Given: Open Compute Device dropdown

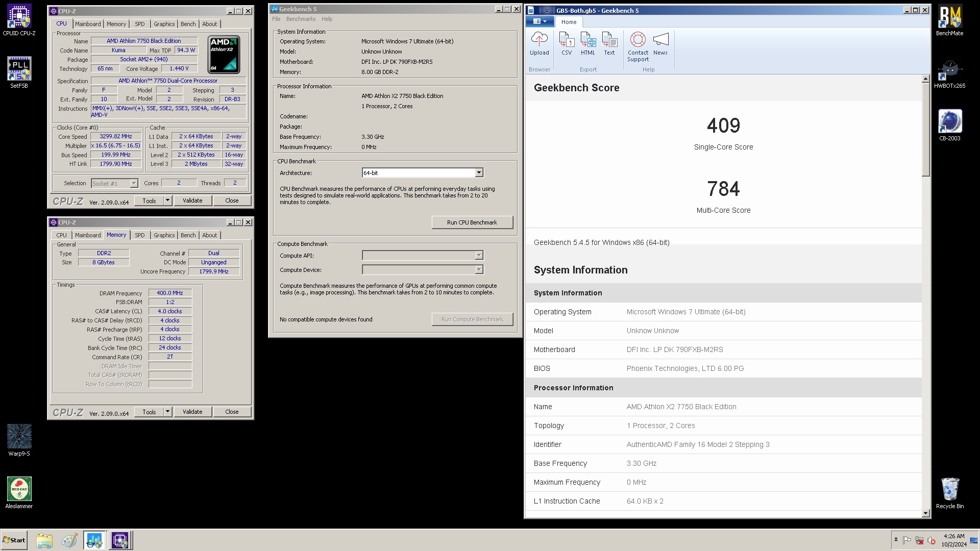Looking at the screenshot, I should click(x=423, y=269).
